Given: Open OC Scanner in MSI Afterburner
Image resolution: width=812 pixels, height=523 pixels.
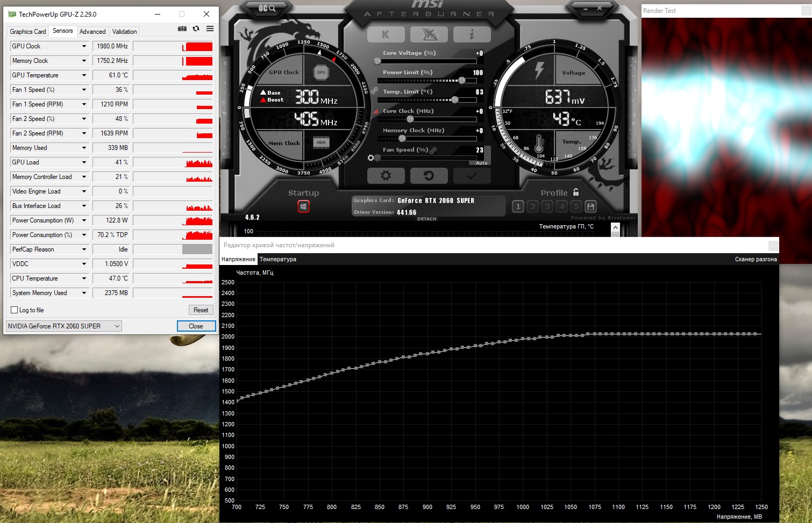Looking at the screenshot, I should [x=267, y=8].
